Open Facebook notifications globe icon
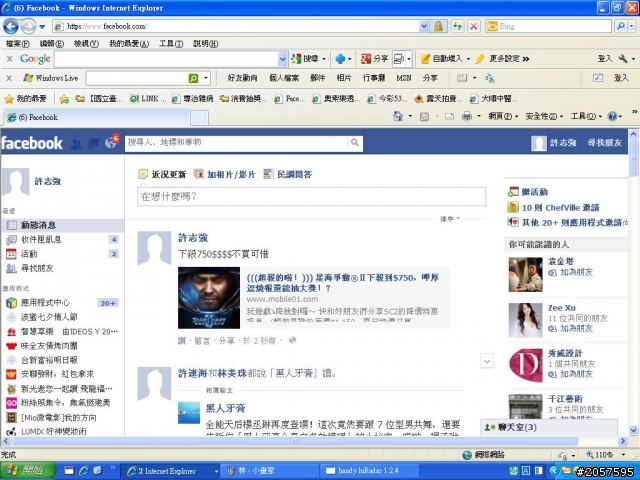Screen dimensions: 640x480 (111, 142)
